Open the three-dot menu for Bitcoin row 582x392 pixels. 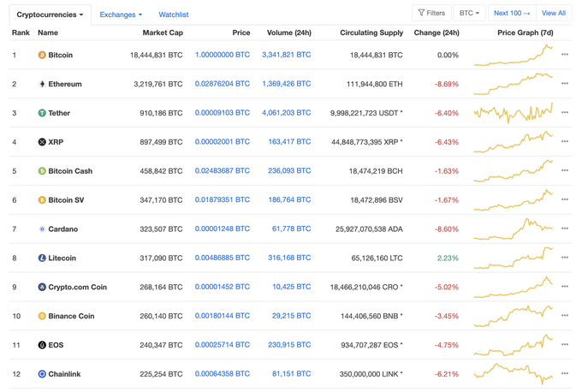coord(565,55)
